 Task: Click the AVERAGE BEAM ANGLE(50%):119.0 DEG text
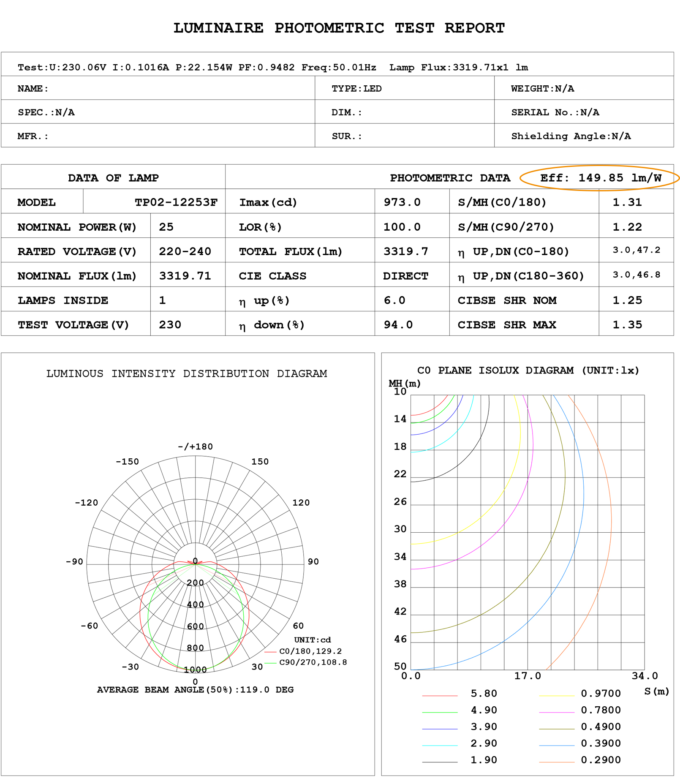pos(195,690)
